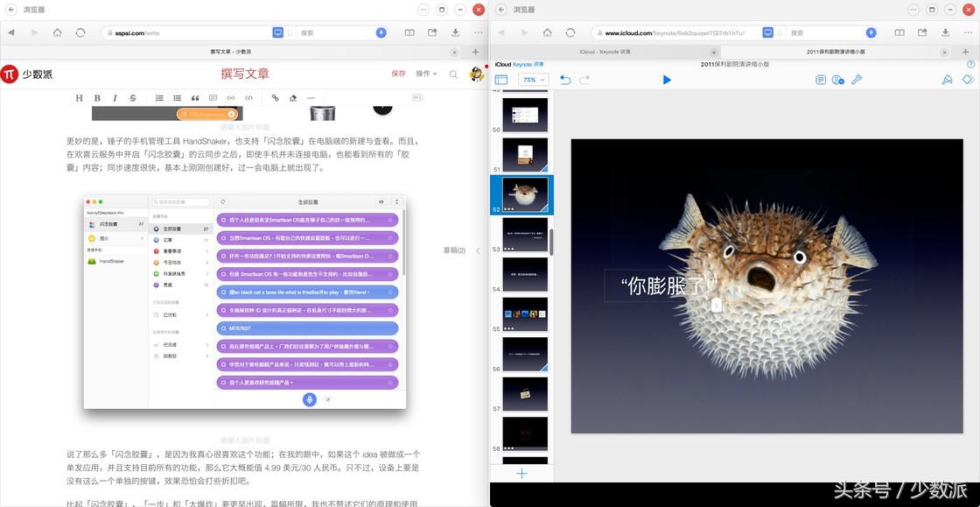Expand the 草稿(2) drafts panel chevron
The width and height of the screenshot is (980, 507).
pos(478,250)
